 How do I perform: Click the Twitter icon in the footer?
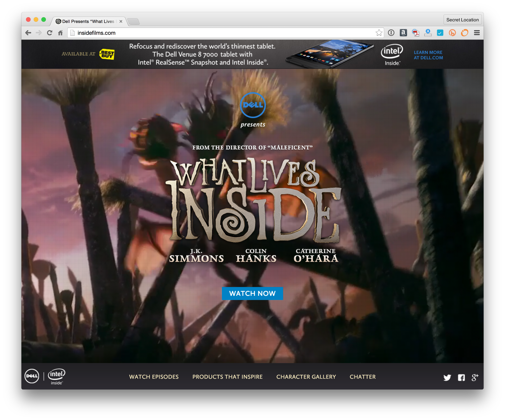[x=447, y=377]
